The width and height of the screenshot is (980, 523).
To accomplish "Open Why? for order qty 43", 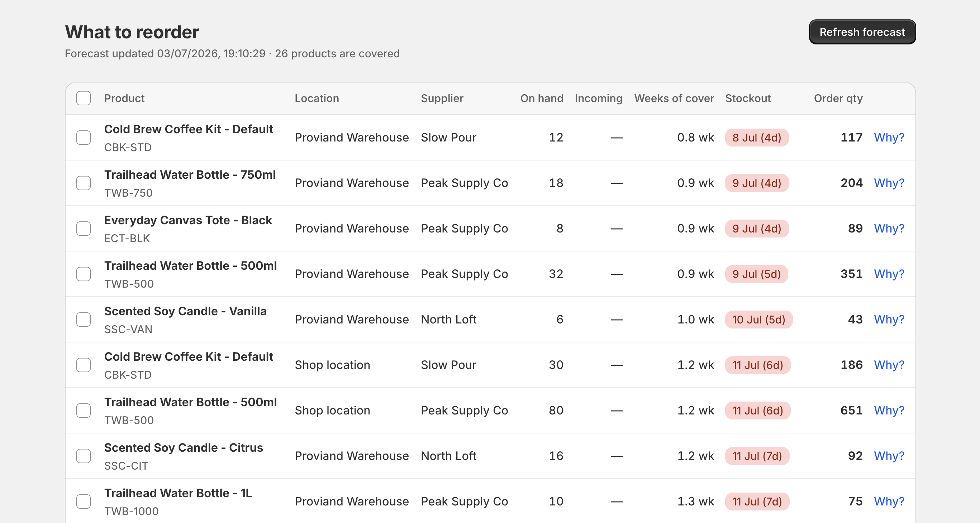I will pyautogui.click(x=889, y=319).
